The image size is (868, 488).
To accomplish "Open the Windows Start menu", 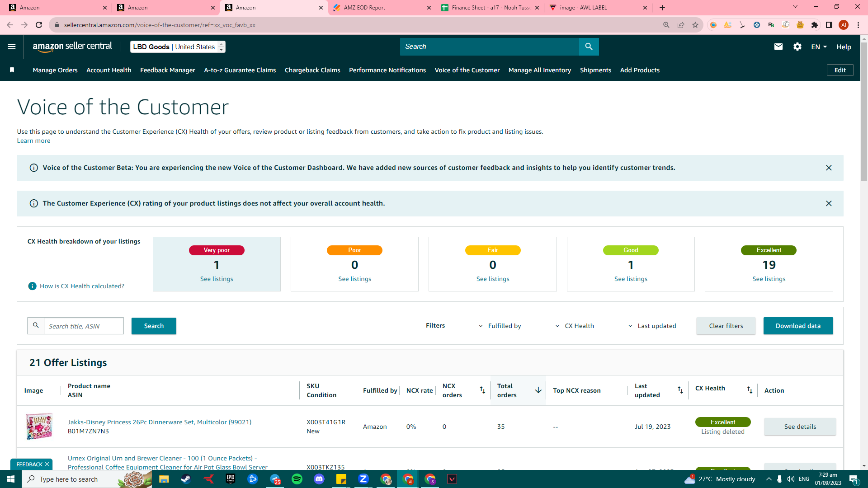I will tap(11, 479).
